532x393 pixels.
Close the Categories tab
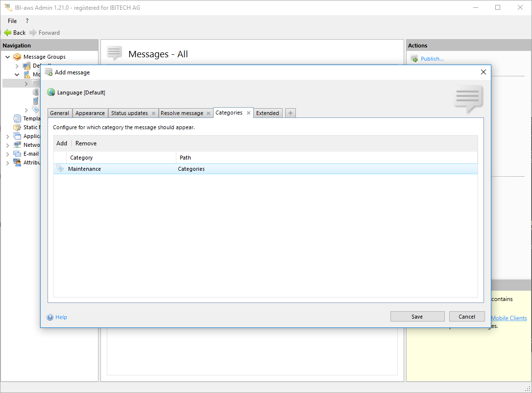pos(248,113)
